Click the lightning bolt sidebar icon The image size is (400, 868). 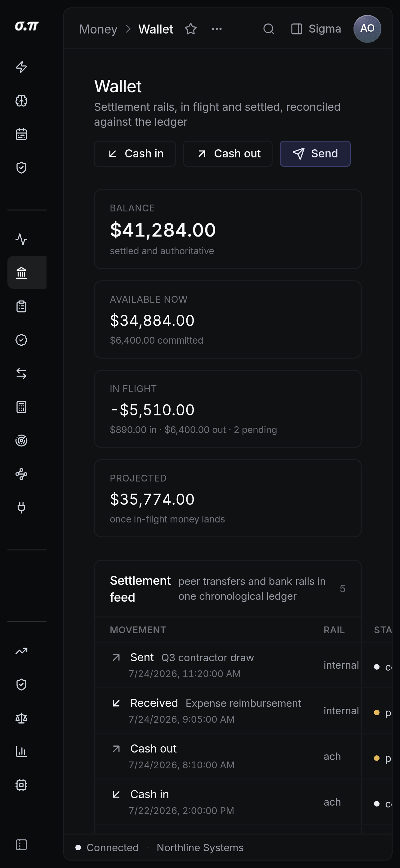(21, 67)
